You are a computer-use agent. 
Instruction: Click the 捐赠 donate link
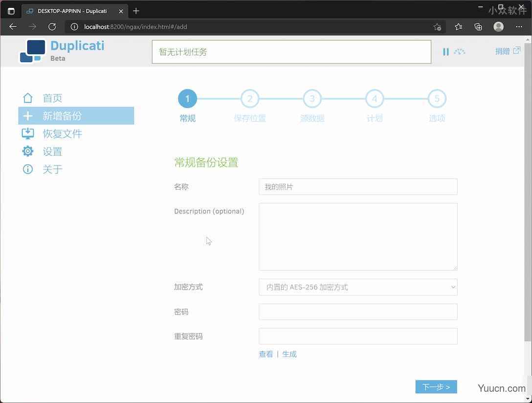pyautogui.click(x=503, y=51)
